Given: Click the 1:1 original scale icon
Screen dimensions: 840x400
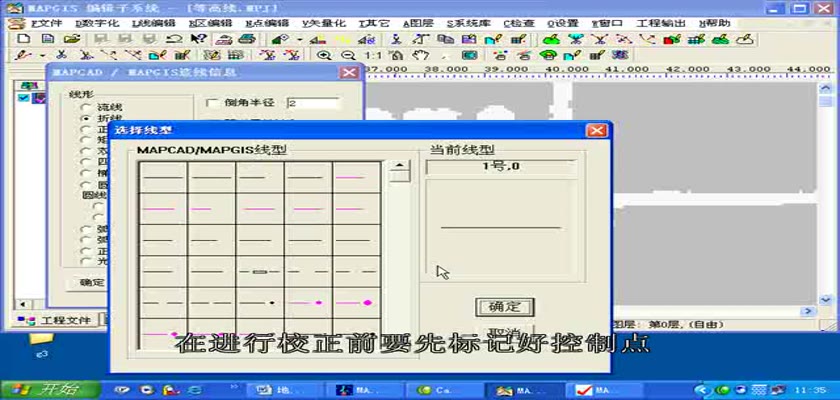Looking at the screenshot, I should 373,55.
